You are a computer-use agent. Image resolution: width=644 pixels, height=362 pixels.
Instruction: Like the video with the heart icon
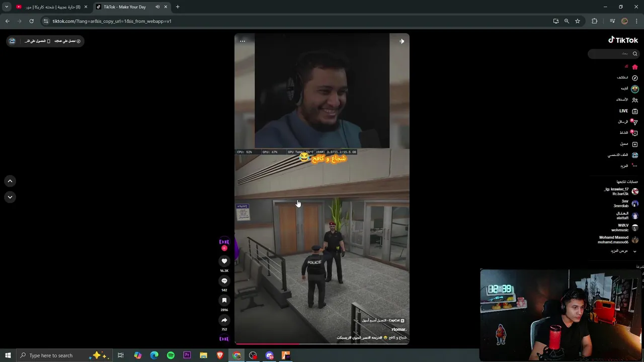coord(224,261)
